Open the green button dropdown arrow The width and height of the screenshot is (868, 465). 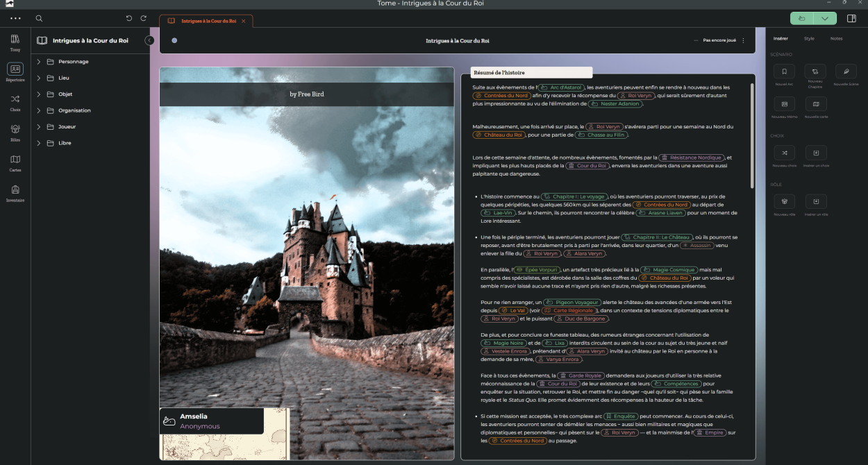pyautogui.click(x=824, y=18)
